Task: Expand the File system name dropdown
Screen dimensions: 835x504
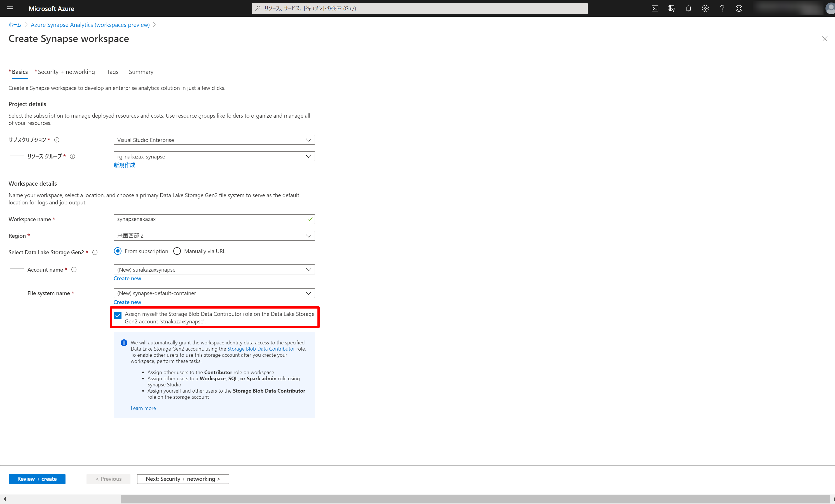Action: tap(214, 293)
